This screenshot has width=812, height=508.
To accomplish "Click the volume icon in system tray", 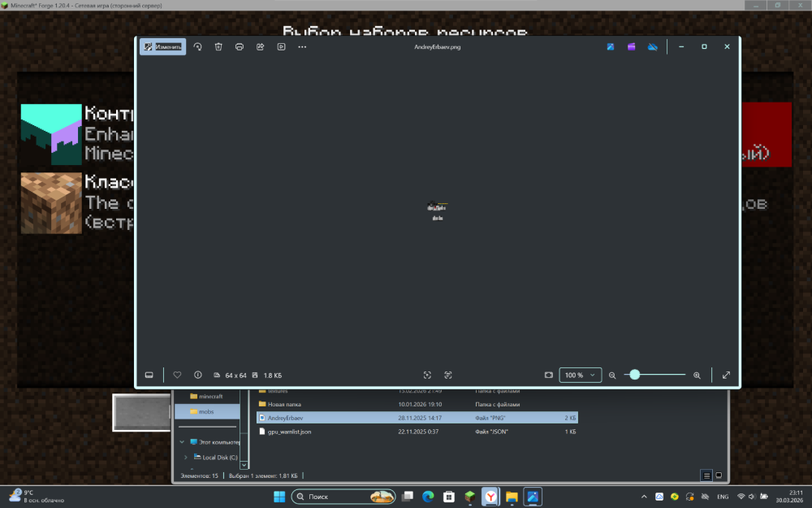I will pyautogui.click(x=752, y=497).
